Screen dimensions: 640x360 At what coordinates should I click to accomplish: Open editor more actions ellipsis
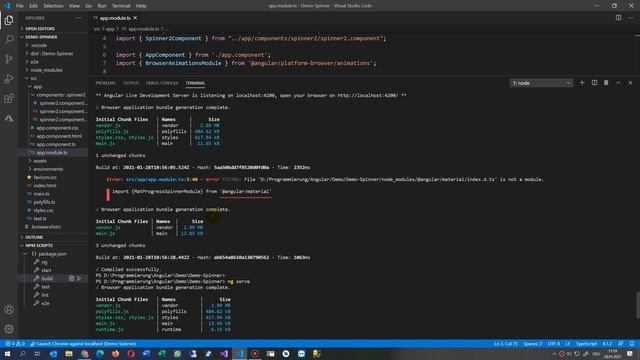click(x=630, y=18)
